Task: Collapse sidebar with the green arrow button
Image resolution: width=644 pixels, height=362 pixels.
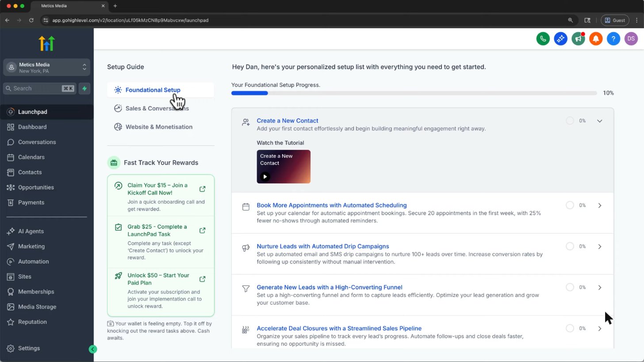Action: 93,349
